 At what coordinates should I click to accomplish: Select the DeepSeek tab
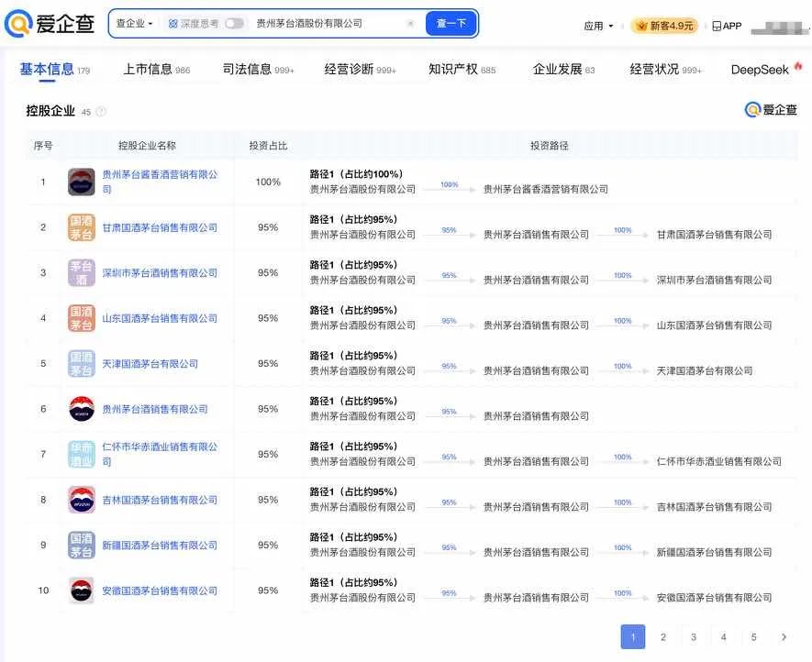760,70
